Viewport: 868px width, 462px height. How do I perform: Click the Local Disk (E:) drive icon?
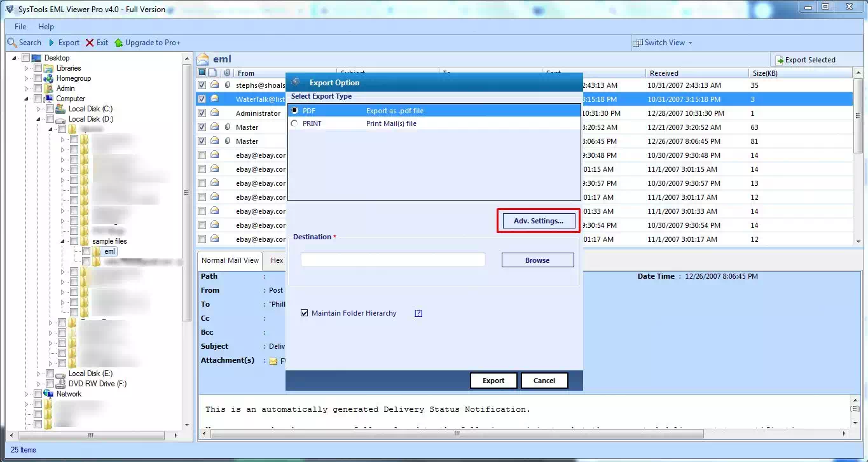tap(60, 374)
